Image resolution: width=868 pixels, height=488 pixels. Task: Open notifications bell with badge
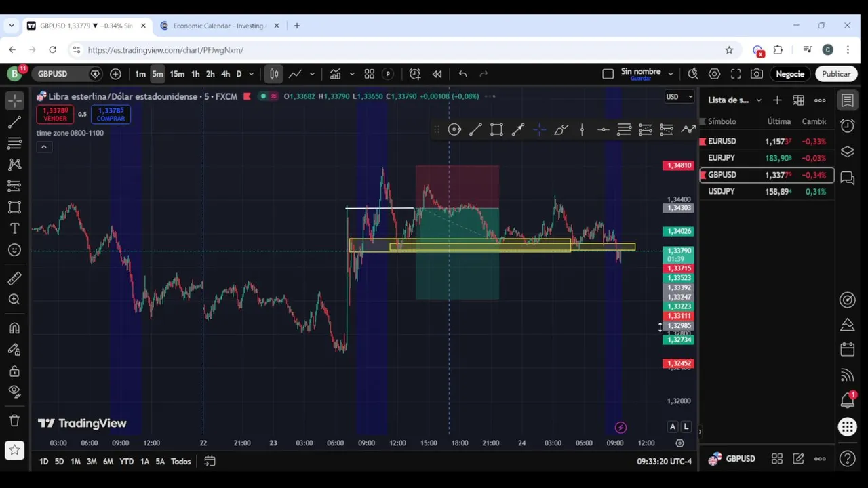[847, 400]
